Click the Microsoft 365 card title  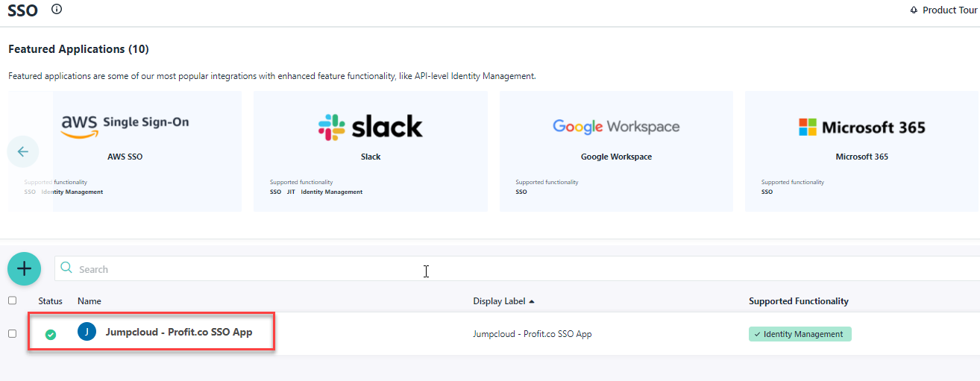(x=861, y=157)
